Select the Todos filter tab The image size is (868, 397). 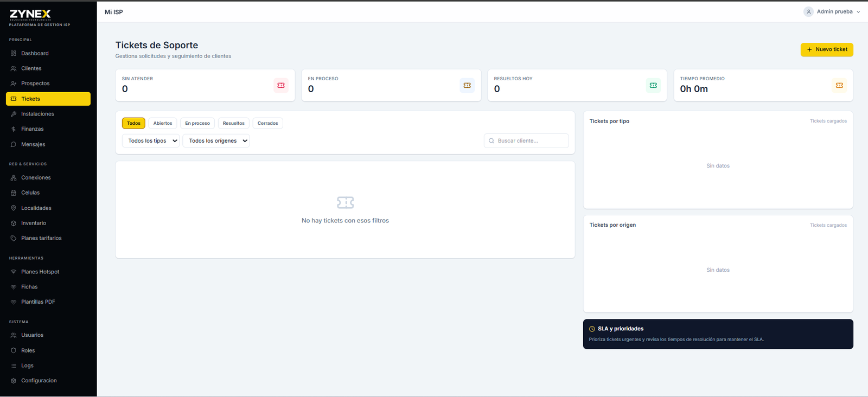133,123
